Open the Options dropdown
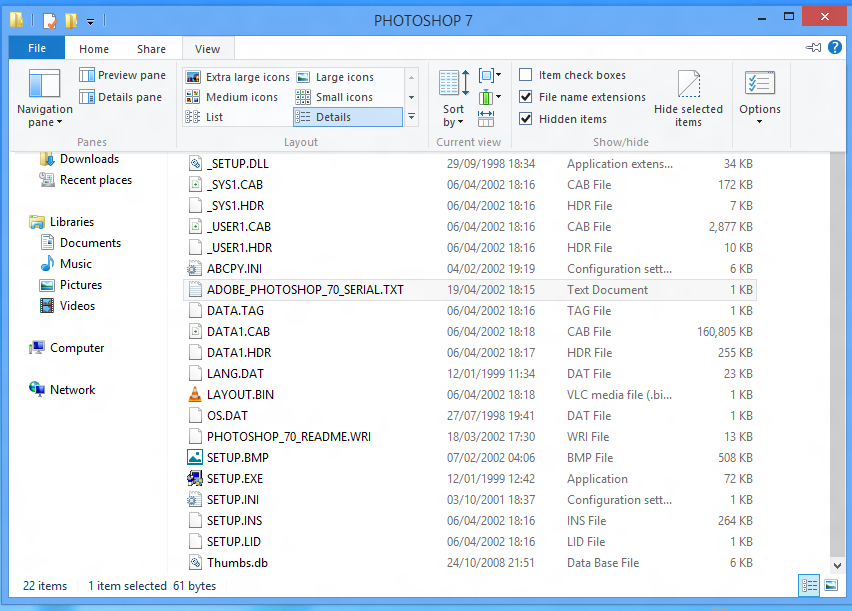The image size is (852, 611). (760, 98)
